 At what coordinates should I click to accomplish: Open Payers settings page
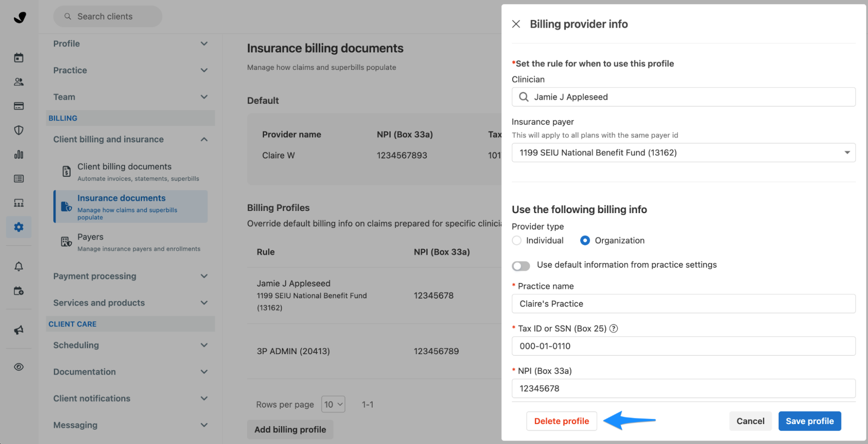[x=130, y=242]
